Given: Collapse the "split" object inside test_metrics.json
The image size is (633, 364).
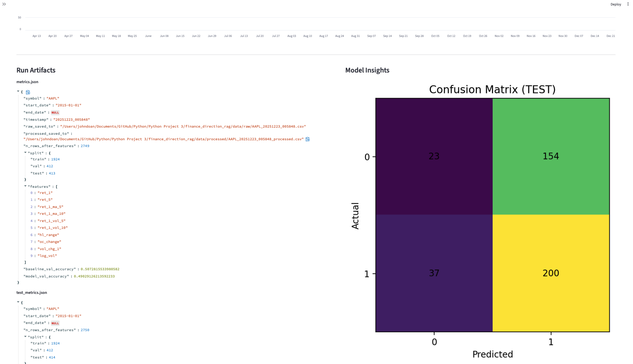Looking at the screenshot, I should (25, 337).
